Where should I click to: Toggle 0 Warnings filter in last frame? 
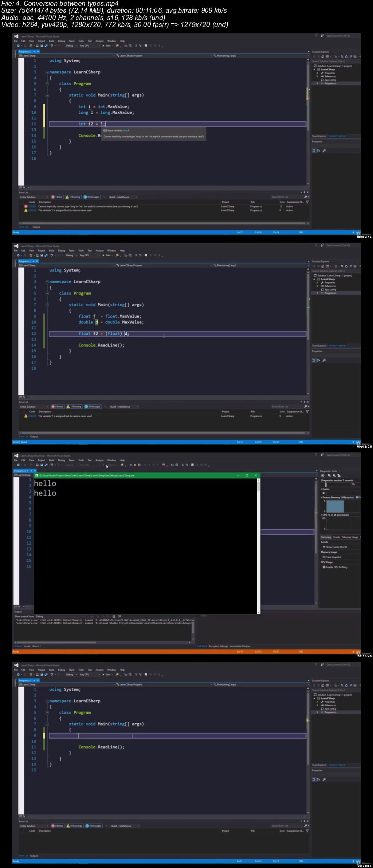[74, 826]
